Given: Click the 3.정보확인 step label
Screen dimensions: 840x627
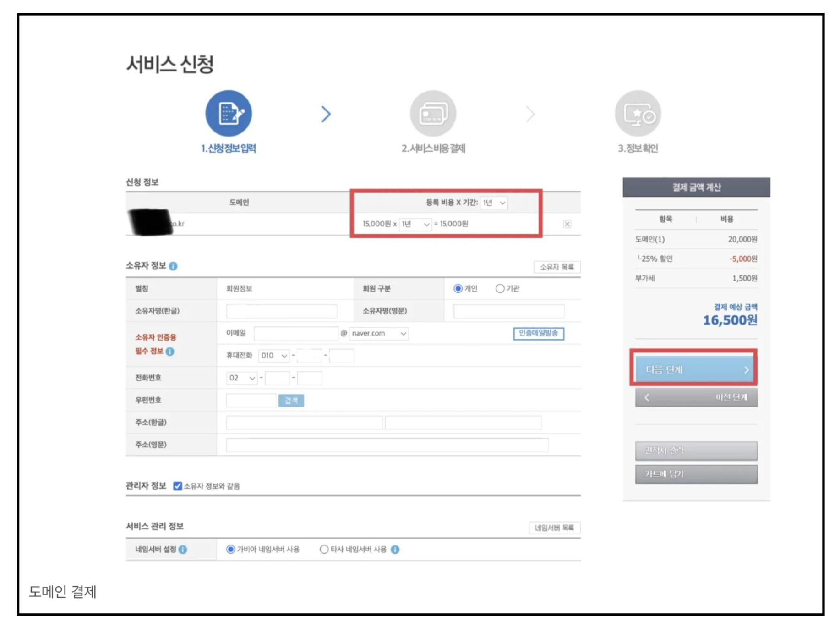Looking at the screenshot, I should coord(638,148).
